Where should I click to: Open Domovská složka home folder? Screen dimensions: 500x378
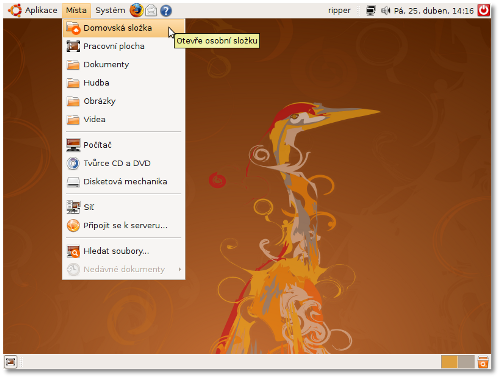123,28
